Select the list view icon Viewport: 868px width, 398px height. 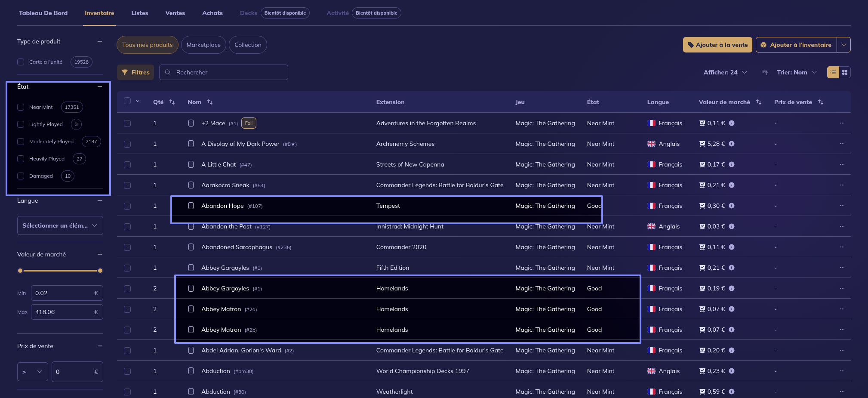[x=833, y=72]
